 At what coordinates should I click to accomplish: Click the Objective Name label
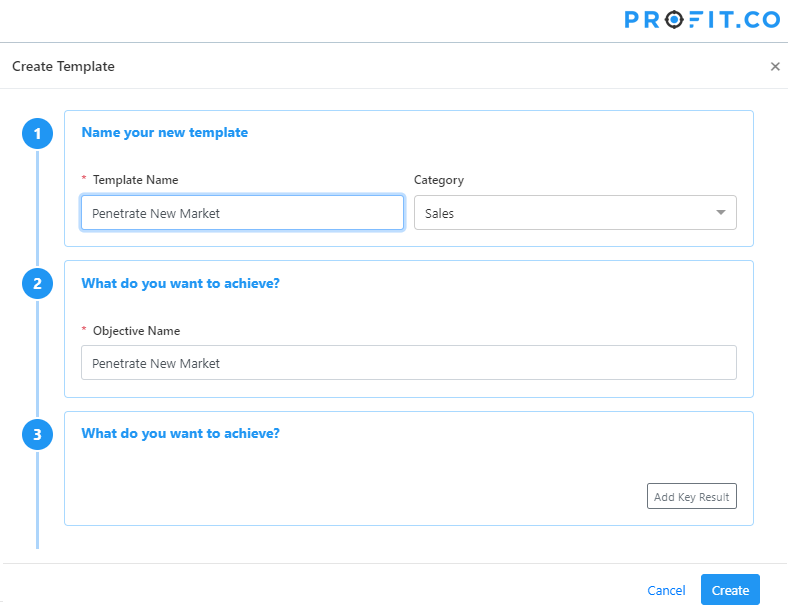[x=136, y=331]
